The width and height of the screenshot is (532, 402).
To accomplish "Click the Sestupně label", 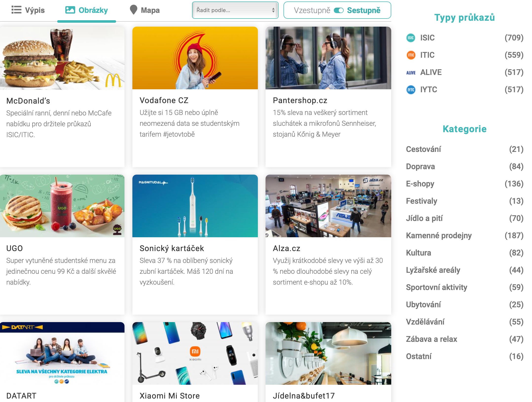I will click(x=364, y=10).
